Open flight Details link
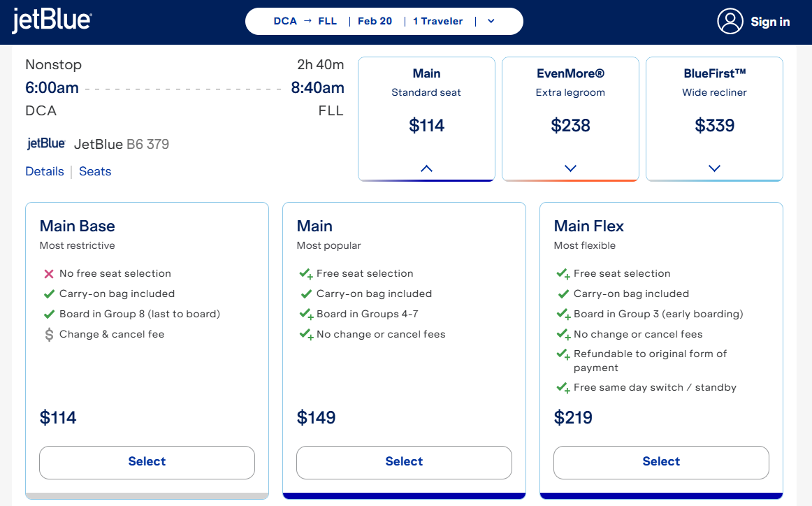 pos(45,171)
